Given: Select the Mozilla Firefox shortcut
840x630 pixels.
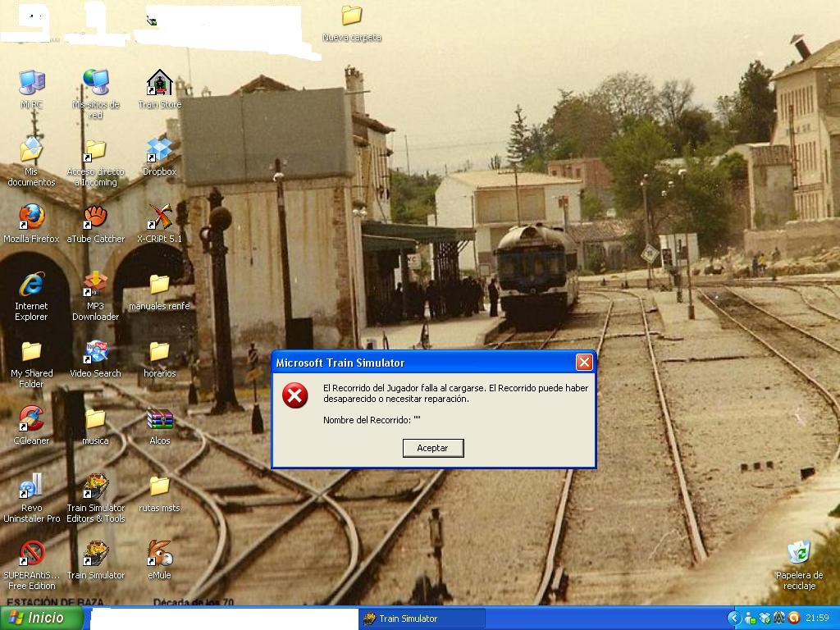Looking at the screenshot, I should coord(31,217).
